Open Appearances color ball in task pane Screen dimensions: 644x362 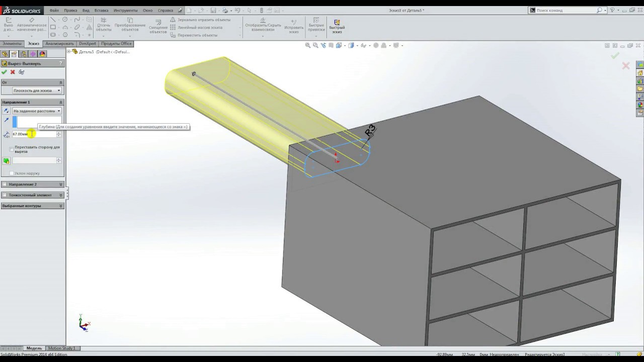[640, 105]
